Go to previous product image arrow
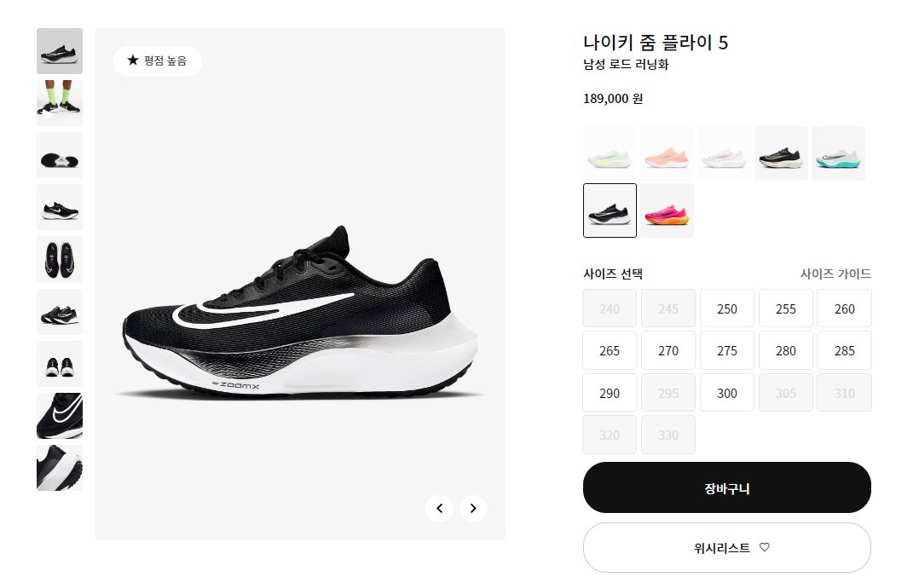 pos(440,509)
